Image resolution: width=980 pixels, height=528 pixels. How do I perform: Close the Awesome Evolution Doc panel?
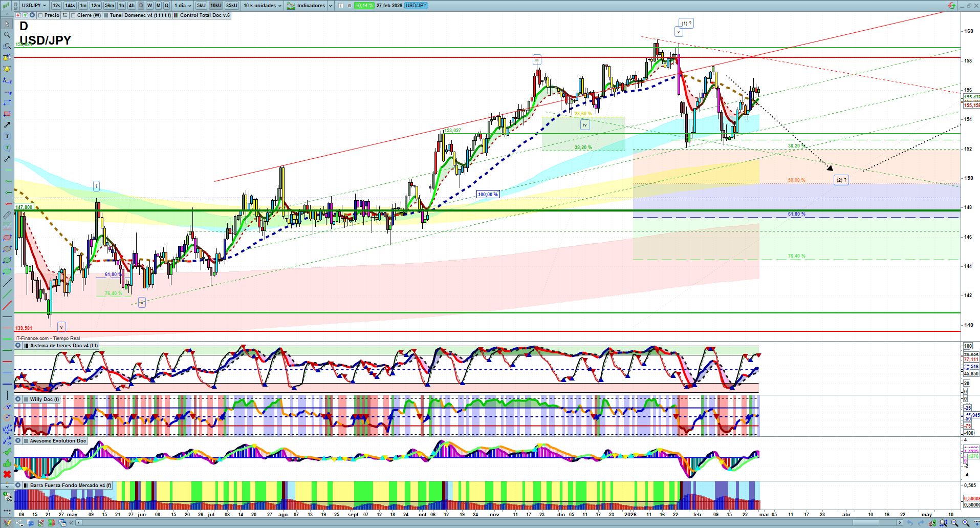pos(18,441)
